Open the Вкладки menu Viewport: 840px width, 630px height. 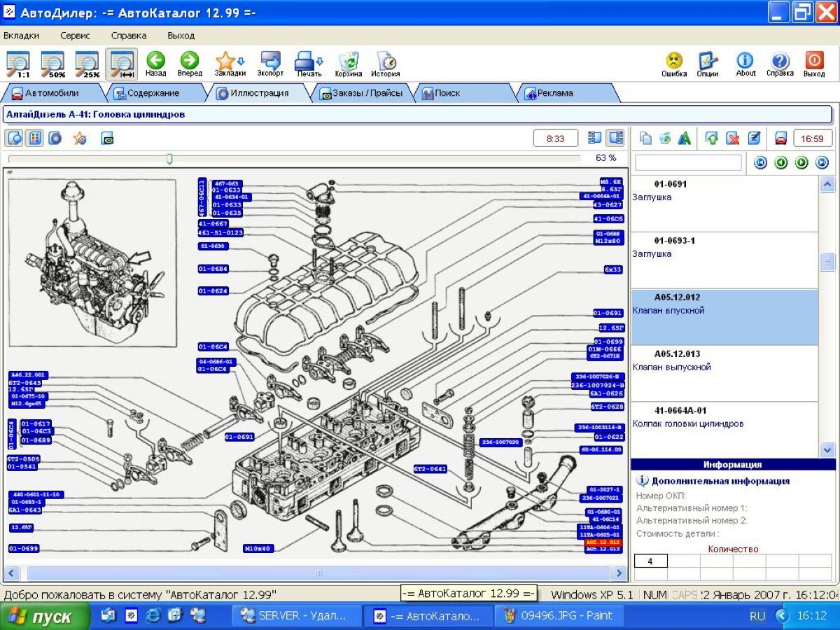22,35
